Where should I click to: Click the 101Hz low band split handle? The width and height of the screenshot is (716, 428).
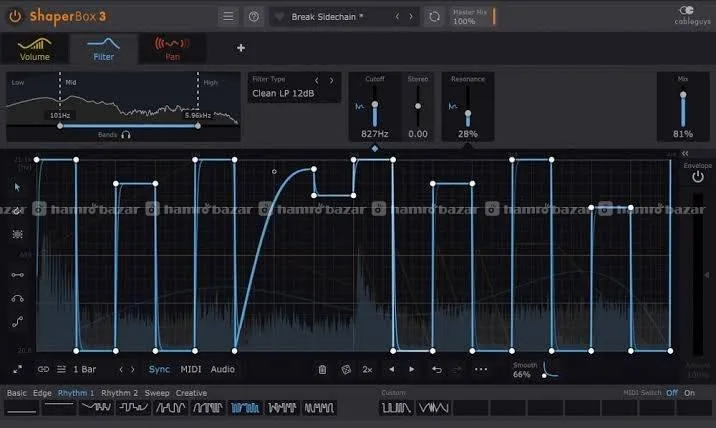(x=60, y=126)
